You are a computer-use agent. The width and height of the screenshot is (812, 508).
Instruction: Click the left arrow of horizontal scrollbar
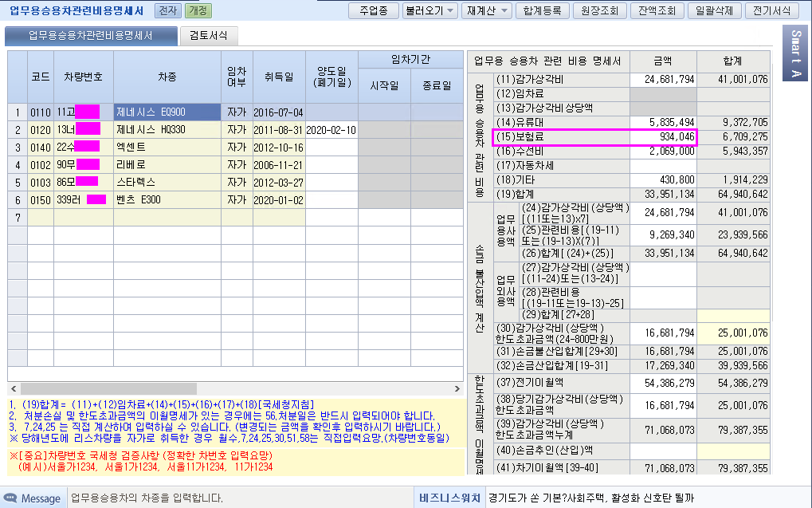click(14, 388)
